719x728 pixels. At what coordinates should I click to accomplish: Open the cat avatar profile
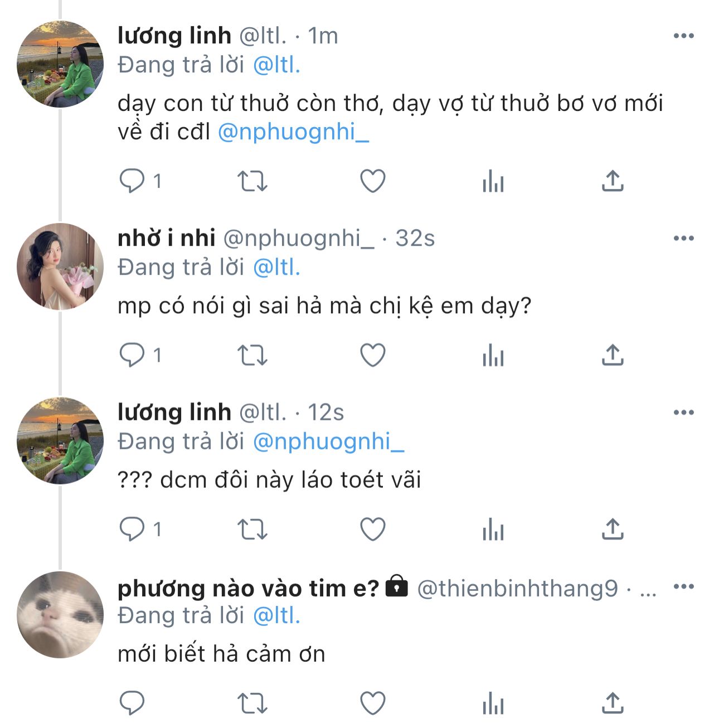point(60,614)
